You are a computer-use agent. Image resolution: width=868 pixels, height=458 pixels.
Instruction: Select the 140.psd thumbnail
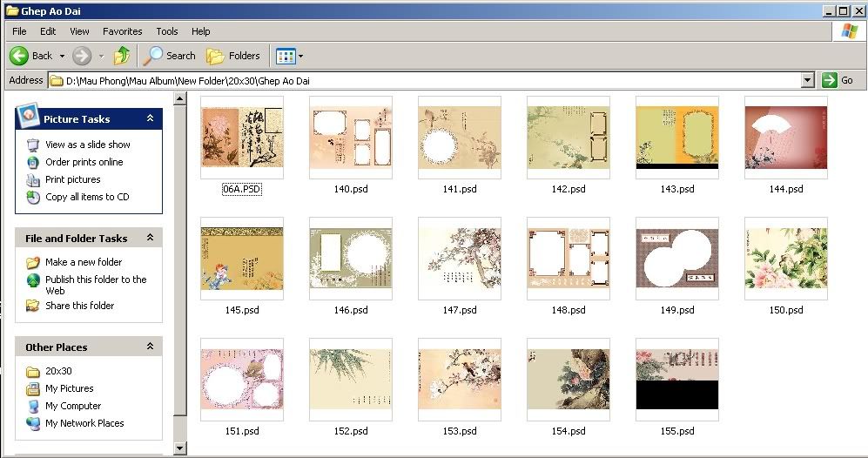point(351,138)
